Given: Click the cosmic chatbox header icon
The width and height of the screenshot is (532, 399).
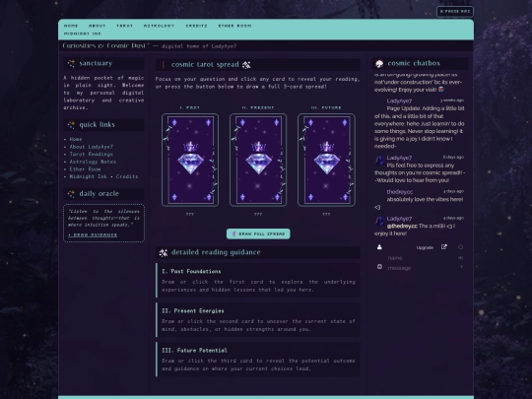Looking at the screenshot, I should (x=379, y=63).
